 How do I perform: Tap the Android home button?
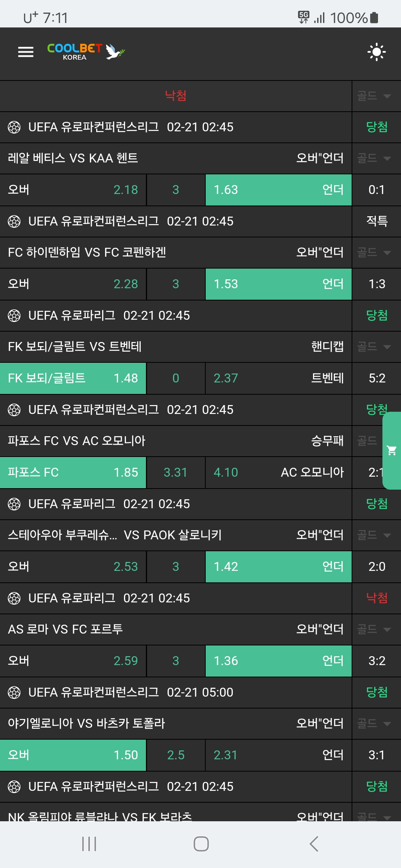(201, 844)
